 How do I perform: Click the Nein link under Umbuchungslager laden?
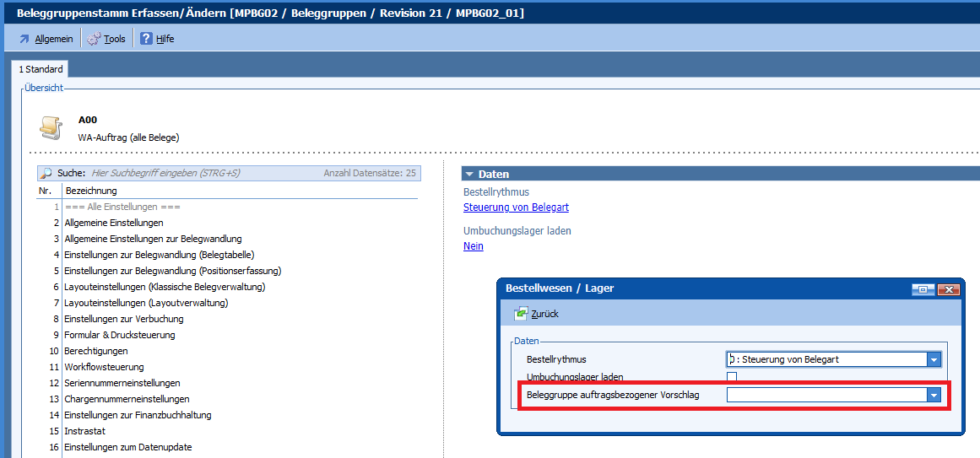[x=474, y=246]
